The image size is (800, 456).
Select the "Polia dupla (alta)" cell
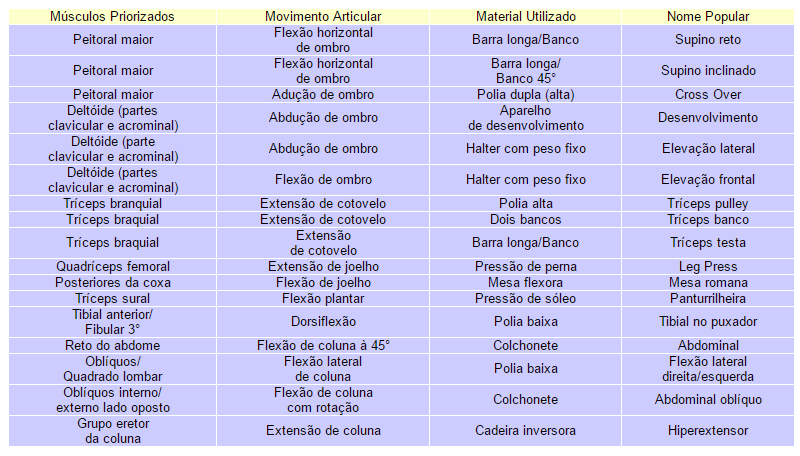[x=525, y=94]
